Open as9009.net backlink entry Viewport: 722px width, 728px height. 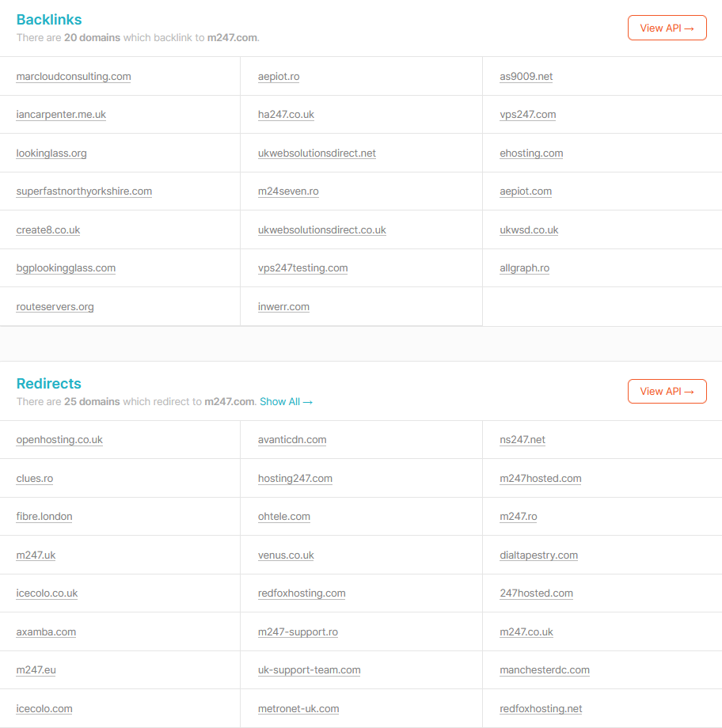click(x=526, y=76)
